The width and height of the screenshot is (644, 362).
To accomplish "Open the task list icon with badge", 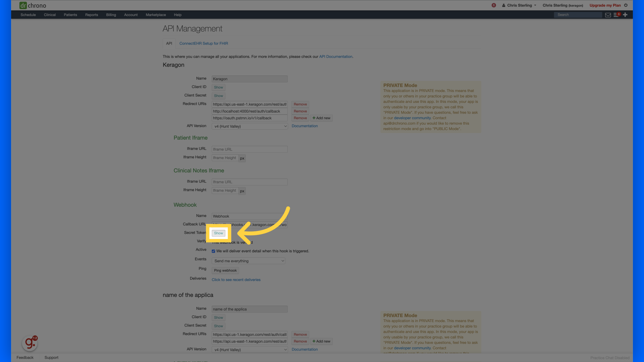I will 616,15.
